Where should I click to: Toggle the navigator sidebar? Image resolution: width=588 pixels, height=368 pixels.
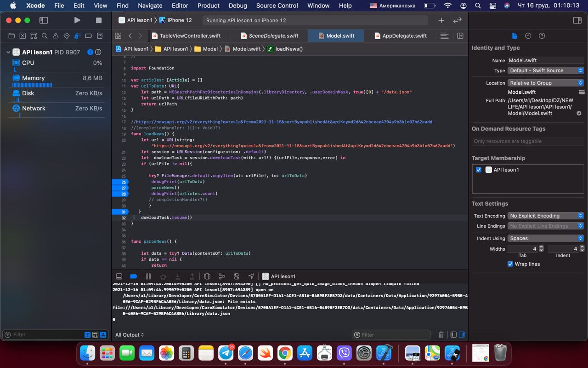44,20
